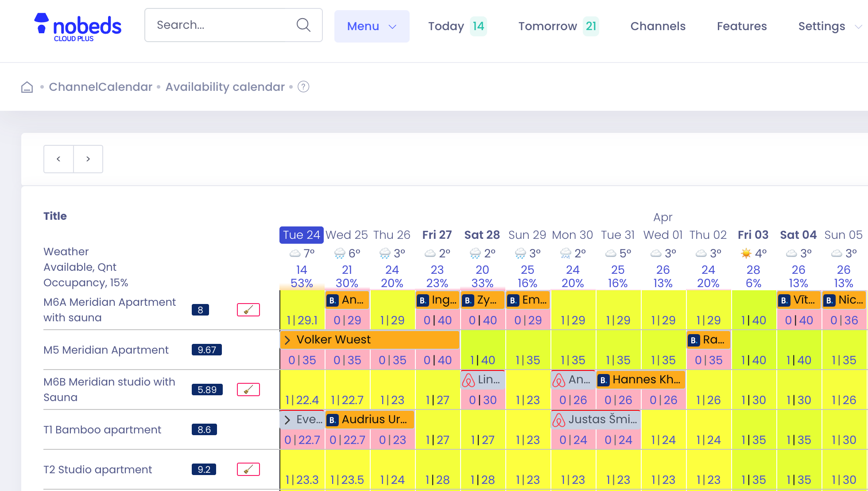This screenshot has width=868, height=491.
Task: Click the Today 14 counter
Action: (x=457, y=26)
